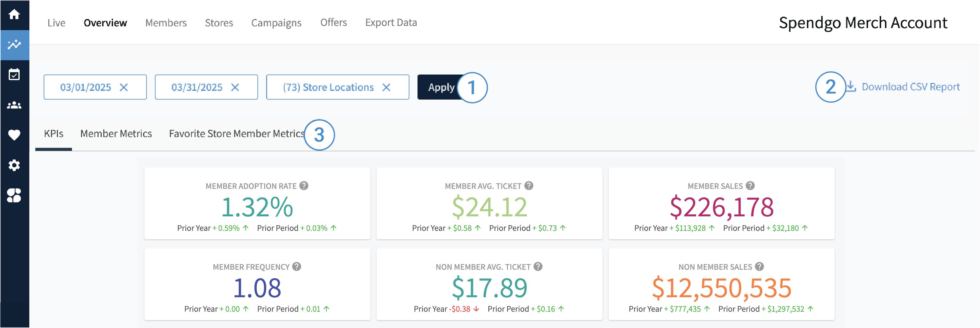Remove the Store Locations filter
Image resolution: width=980 pixels, height=328 pixels.
click(386, 88)
